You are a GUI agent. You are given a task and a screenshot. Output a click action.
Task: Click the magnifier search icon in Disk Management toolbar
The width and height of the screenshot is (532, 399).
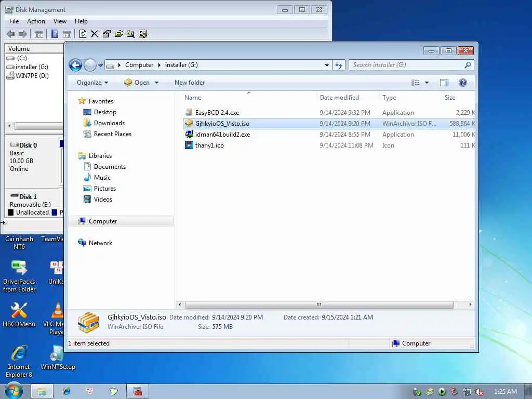130,34
